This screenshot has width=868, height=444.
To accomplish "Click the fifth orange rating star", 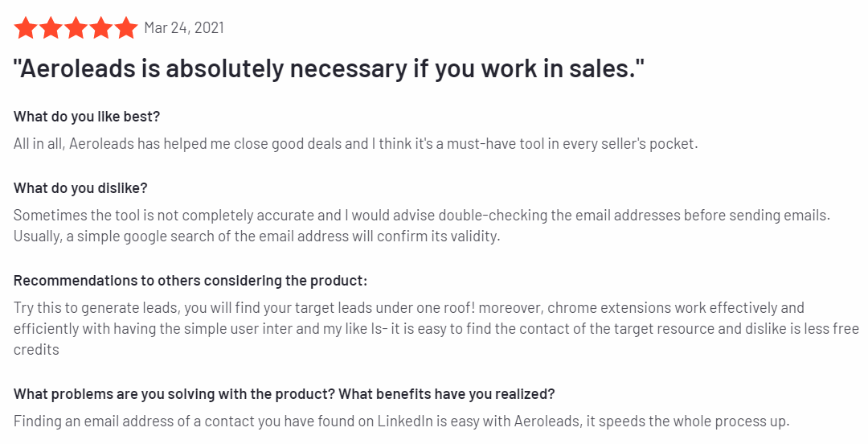I will point(127,27).
